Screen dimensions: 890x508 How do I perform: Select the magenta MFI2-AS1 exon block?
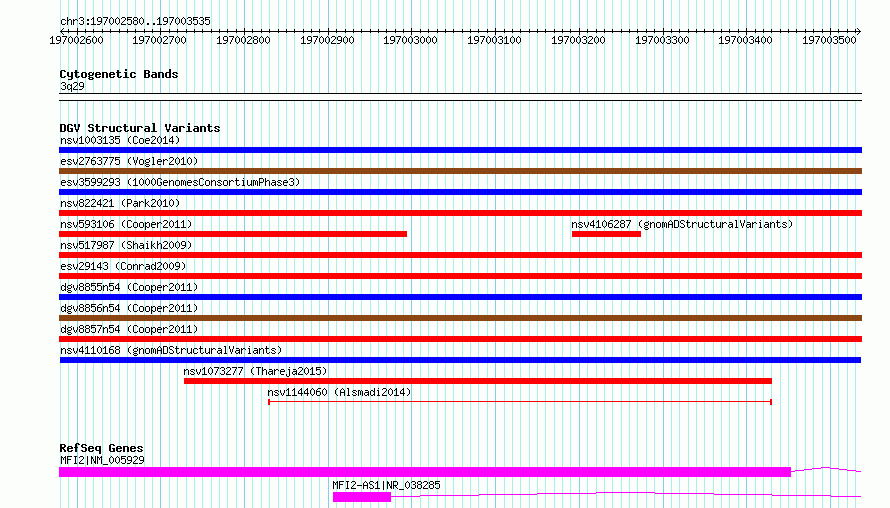tap(362, 497)
